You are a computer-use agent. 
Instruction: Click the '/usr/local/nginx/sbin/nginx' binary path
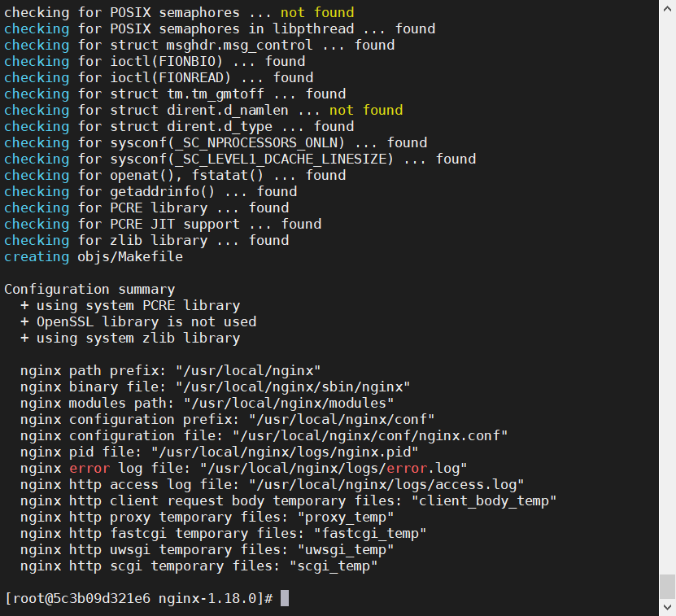click(x=297, y=387)
